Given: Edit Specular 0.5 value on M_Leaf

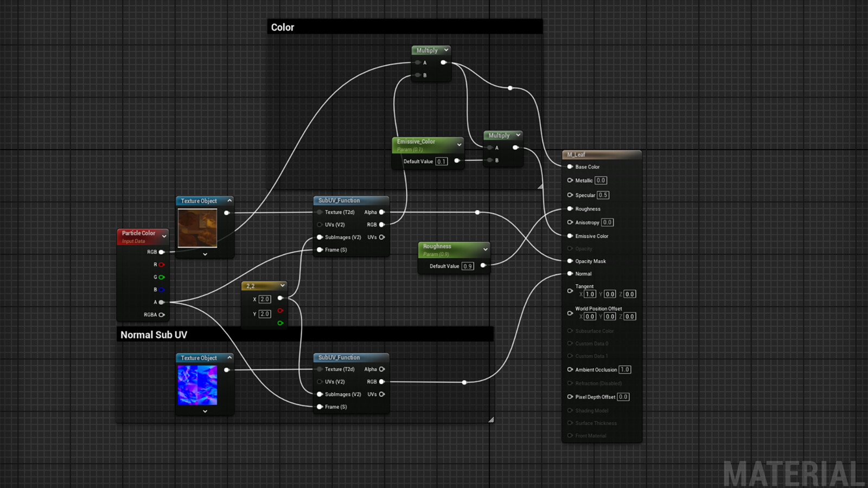Looking at the screenshot, I should (603, 195).
